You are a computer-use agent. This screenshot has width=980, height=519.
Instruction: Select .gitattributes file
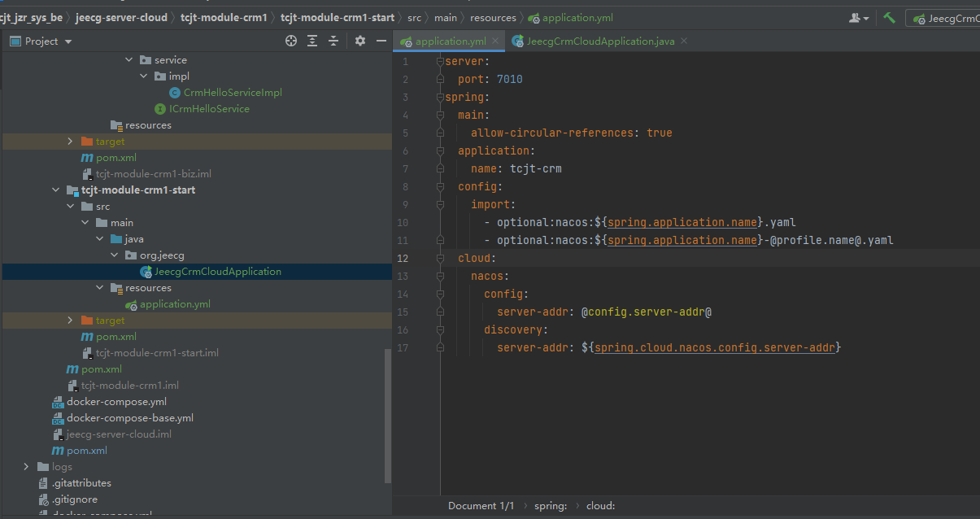(x=81, y=482)
